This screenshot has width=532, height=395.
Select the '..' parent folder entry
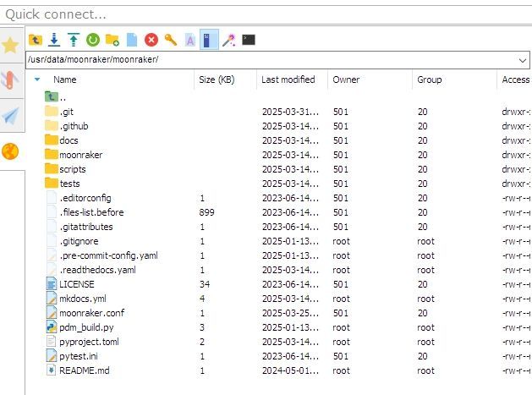[x=55, y=97]
